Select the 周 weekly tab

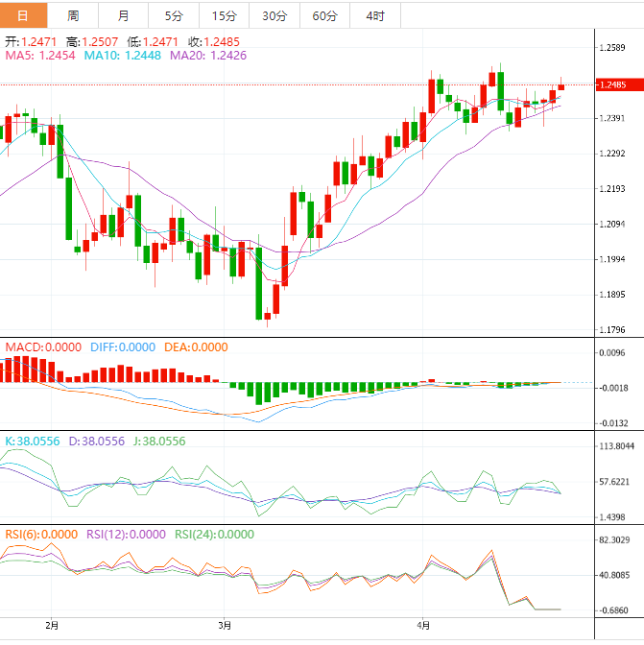tap(74, 15)
